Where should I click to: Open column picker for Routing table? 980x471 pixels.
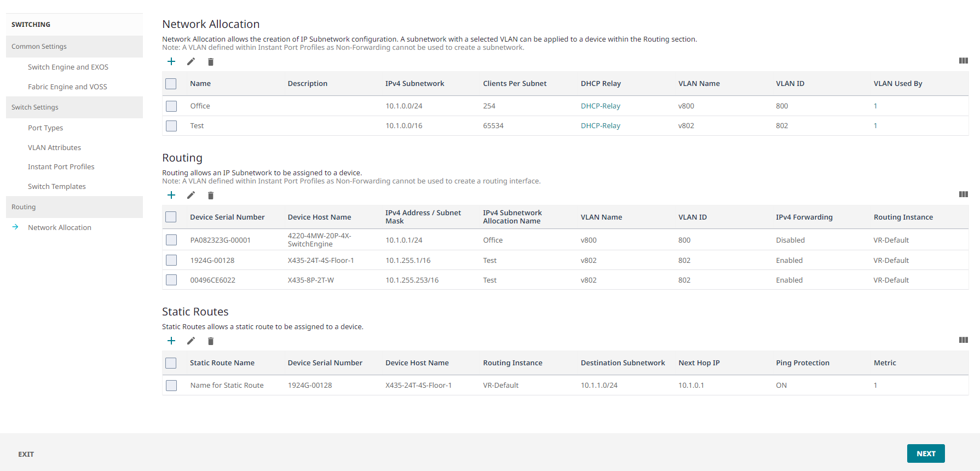[x=963, y=194]
